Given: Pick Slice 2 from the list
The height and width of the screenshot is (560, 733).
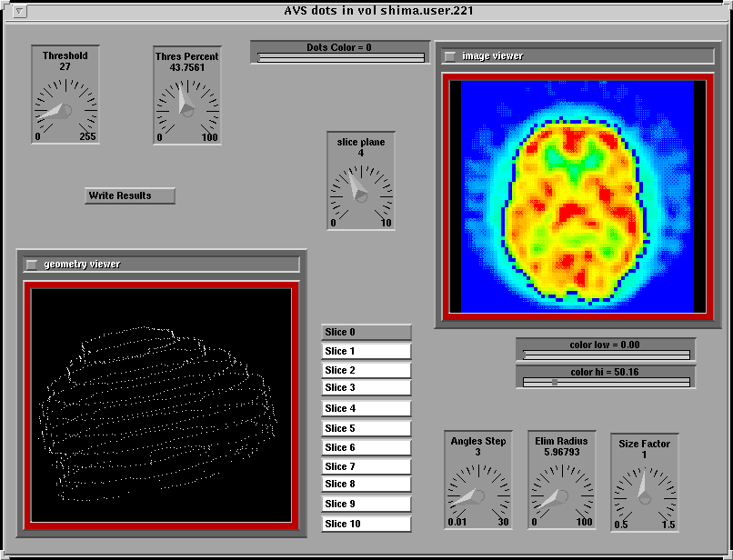Looking at the screenshot, I should [366, 371].
